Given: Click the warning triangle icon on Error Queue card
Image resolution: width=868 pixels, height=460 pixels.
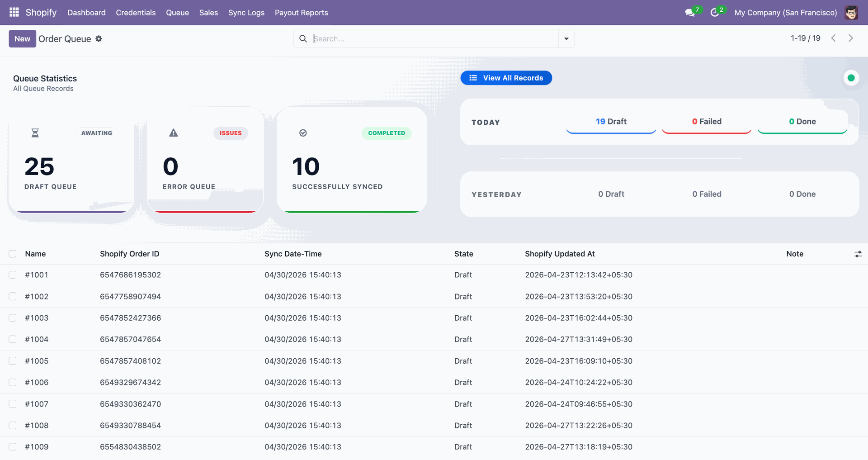Looking at the screenshot, I should point(174,133).
